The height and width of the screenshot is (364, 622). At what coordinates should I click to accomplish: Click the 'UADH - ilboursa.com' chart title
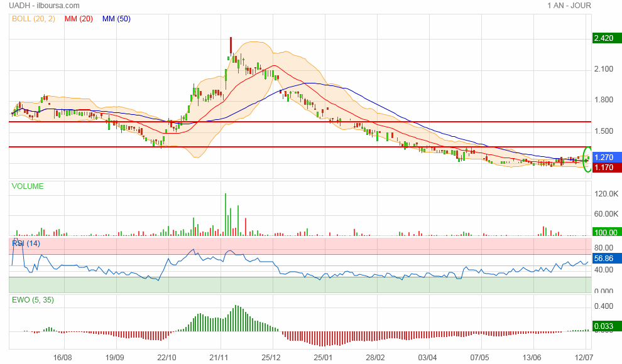44,6
